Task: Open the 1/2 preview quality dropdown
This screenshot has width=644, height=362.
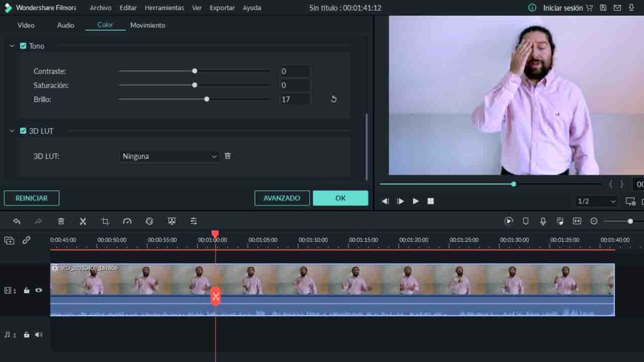Action: pyautogui.click(x=596, y=201)
